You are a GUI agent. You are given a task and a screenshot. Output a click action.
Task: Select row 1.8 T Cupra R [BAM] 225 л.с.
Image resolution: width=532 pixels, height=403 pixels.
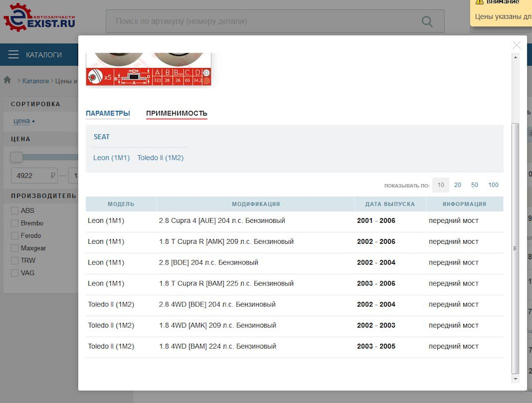click(294, 283)
